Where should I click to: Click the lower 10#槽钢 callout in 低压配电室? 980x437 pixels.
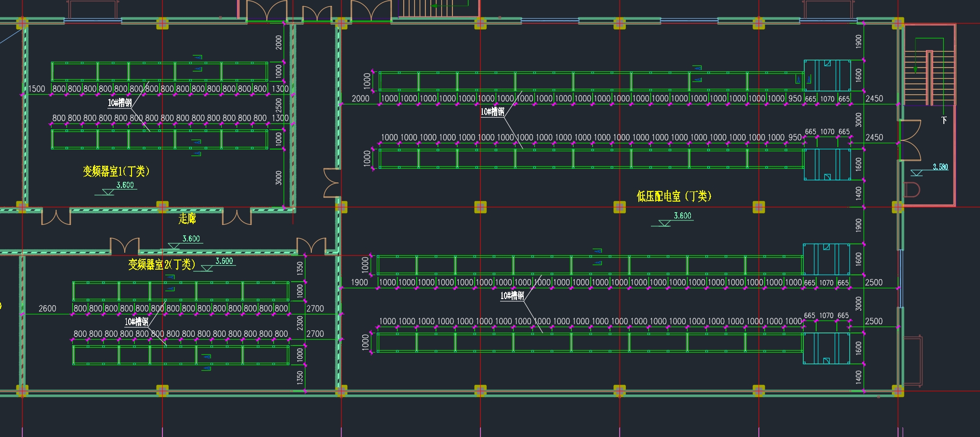pyautogui.click(x=512, y=296)
